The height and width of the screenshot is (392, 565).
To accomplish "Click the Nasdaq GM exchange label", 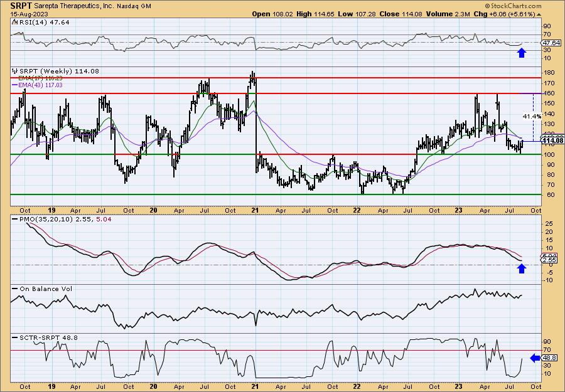I will tap(134, 6).
